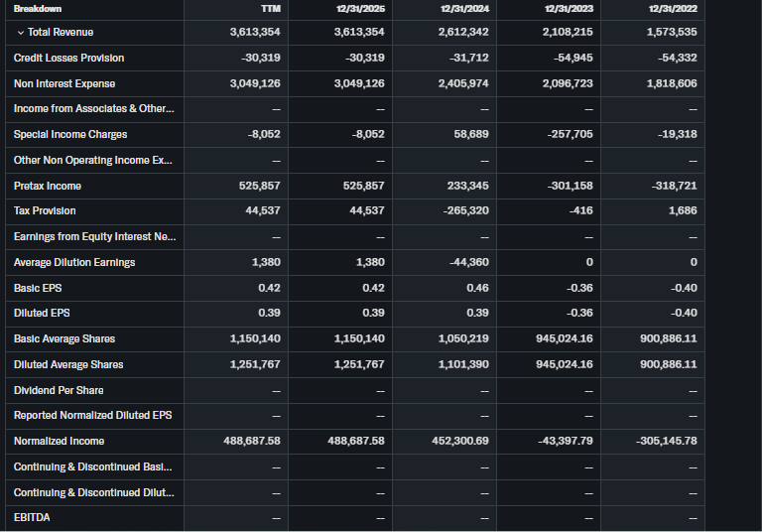Select the TTM Total Revenue value 3,613,354

254,33
